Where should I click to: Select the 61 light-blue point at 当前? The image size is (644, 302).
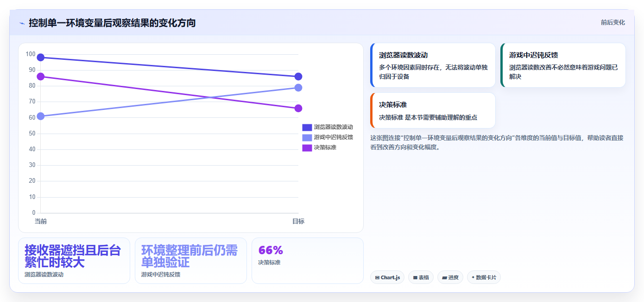click(41, 116)
